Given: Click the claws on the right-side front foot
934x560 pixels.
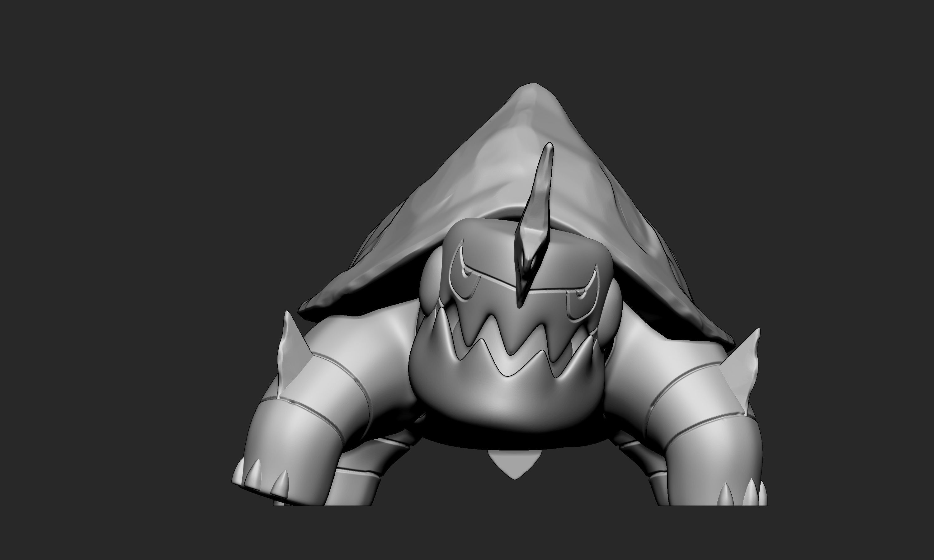Looking at the screenshot, I should coord(742,492).
